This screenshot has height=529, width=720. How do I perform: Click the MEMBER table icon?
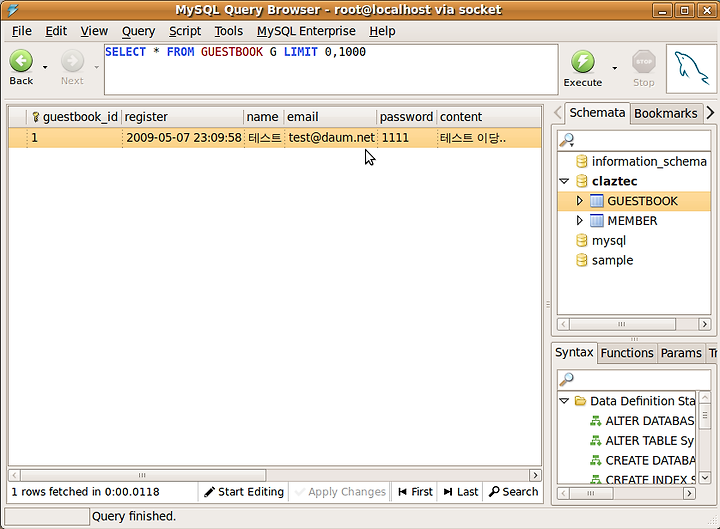[x=596, y=220]
